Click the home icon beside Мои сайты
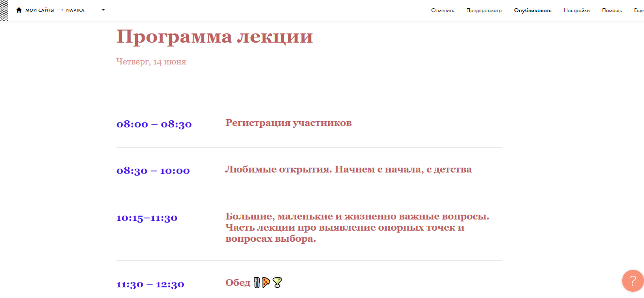The width and height of the screenshot is (644, 298). pos(19,10)
